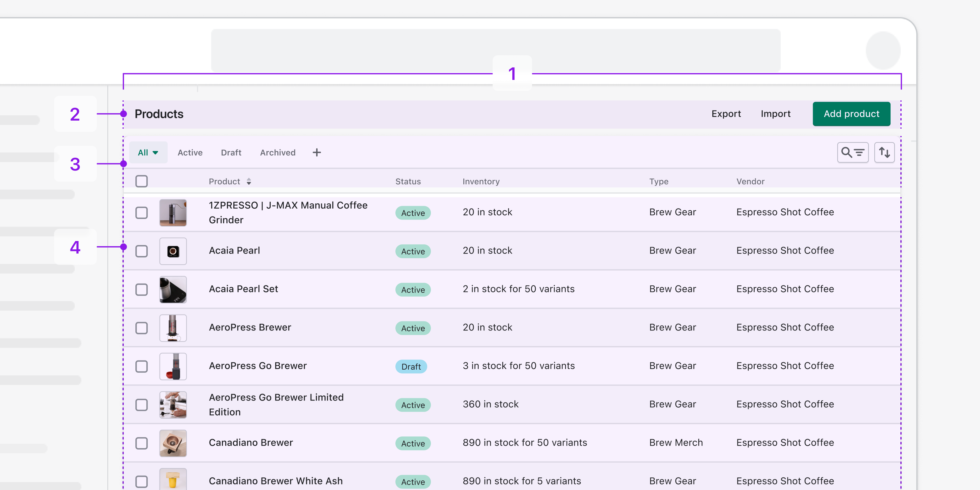Click the product column sort icon

point(249,181)
